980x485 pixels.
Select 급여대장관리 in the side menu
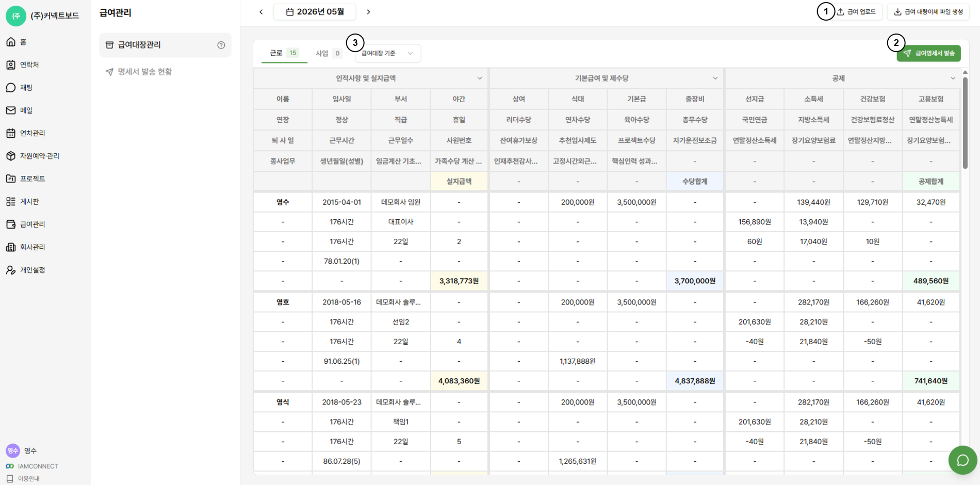165,45
